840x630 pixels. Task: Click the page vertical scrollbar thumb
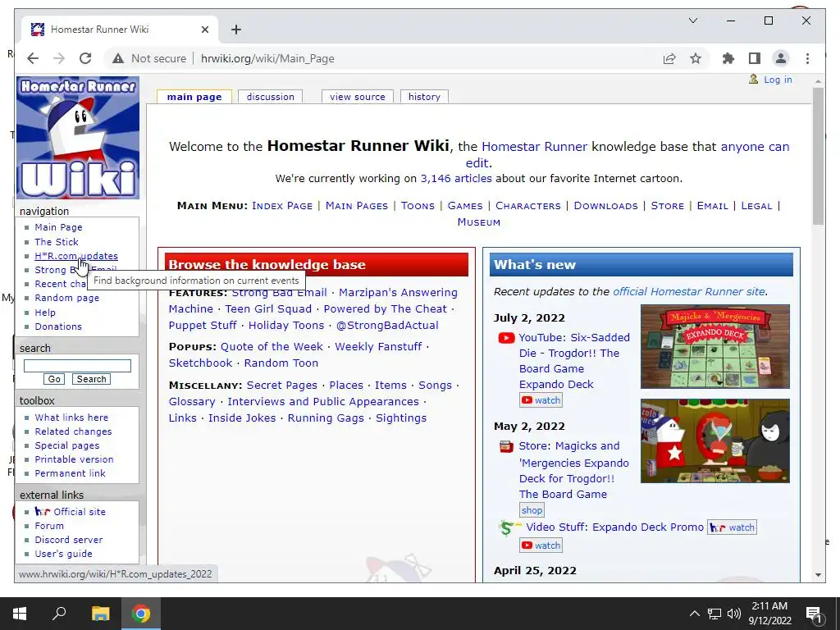[818, 155]
